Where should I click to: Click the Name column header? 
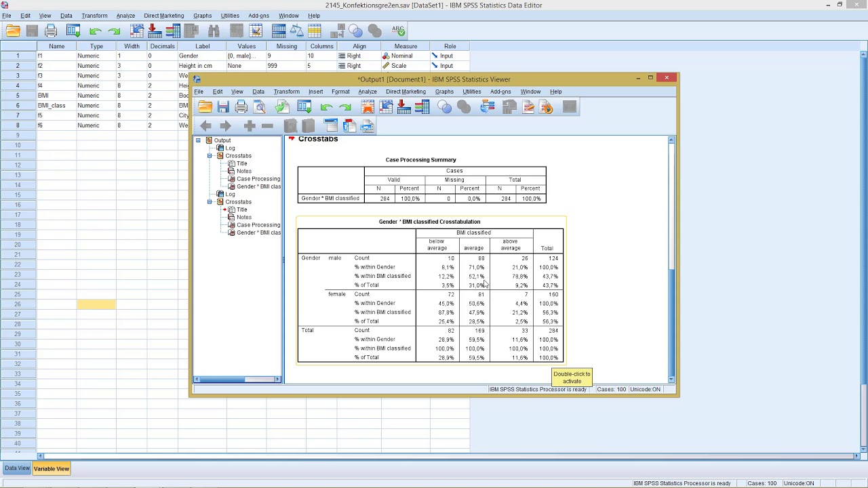pyautogui.click(x=57, y=46)
